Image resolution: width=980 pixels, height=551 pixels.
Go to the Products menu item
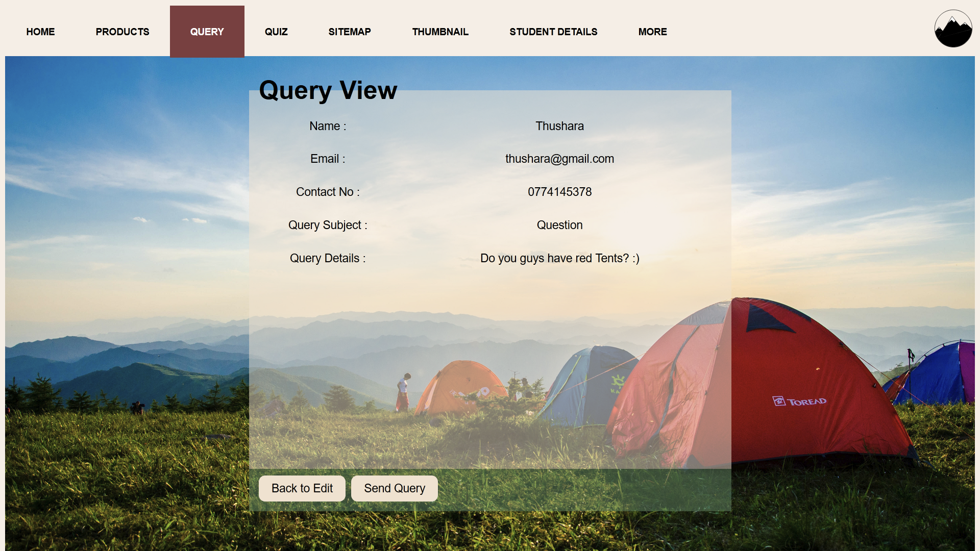click(122, 32)
